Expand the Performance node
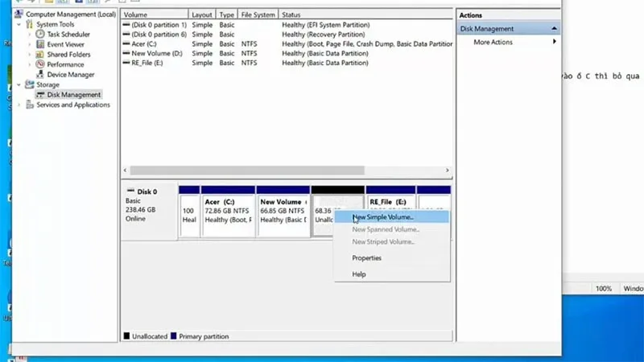 coord(30,64)
